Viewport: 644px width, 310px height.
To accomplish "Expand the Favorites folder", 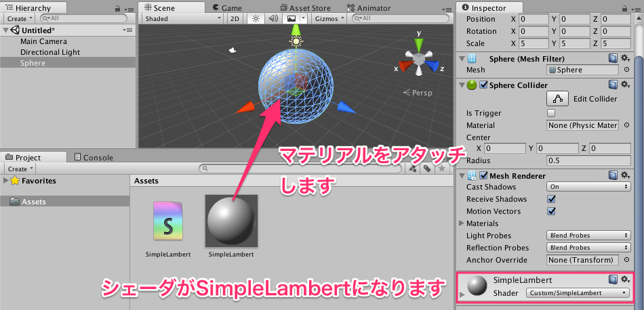I will pyautogui.click(x=5, y=181).
